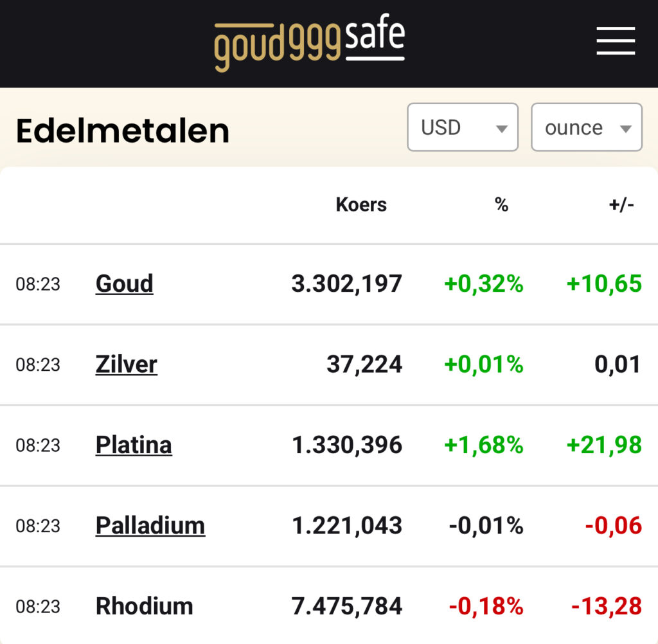Screen dimensions: 658x644
Task: Open the Platina link
Action: 134,445
